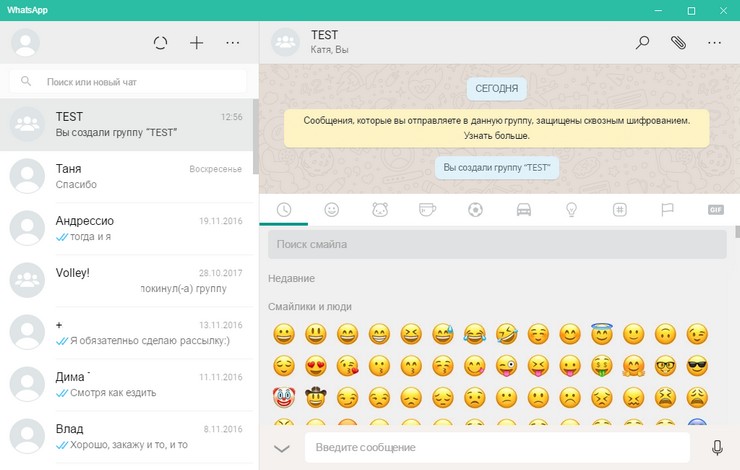
Task: Open the sports activities emoji tab
Action: [475, 210]
